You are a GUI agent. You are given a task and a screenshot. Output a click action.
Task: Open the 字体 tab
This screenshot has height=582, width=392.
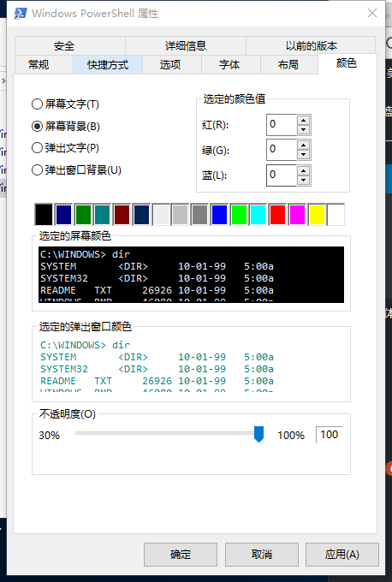(229, 64)
